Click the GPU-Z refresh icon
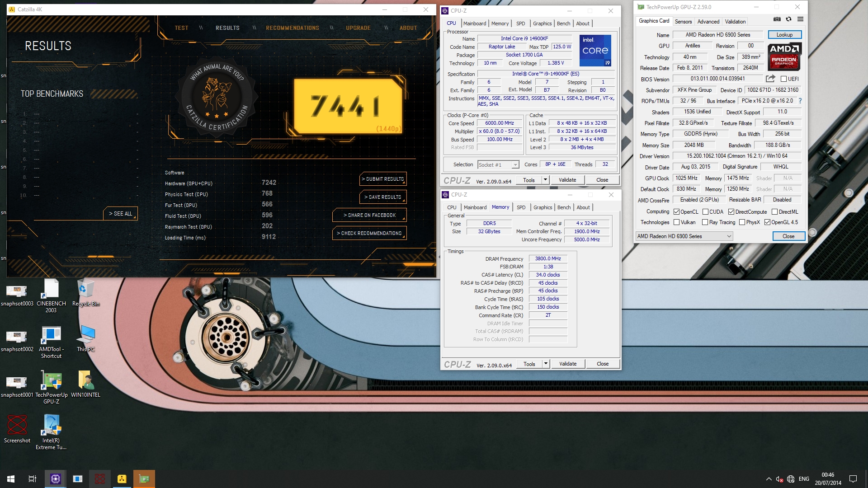The height and width of the screenshot is (488, 868). pos(788,19)
